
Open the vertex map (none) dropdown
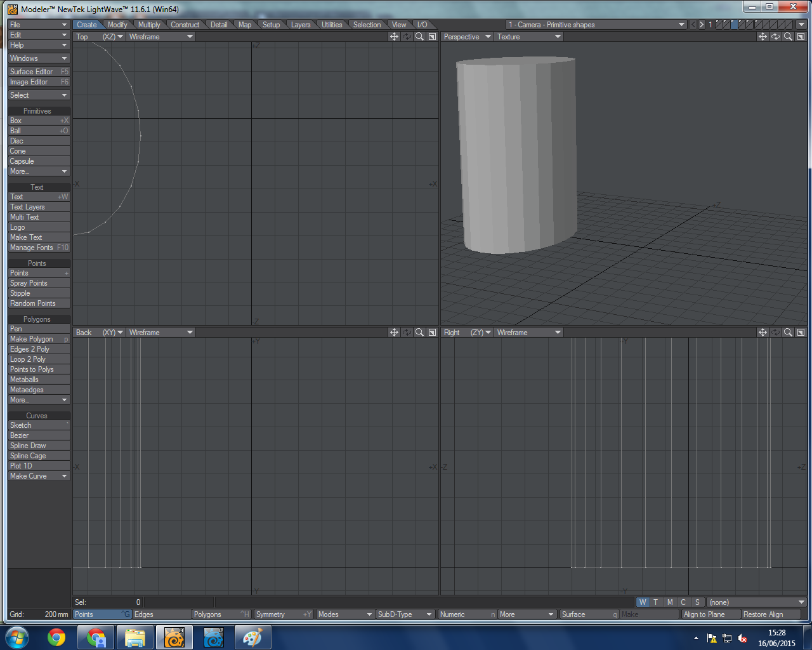point(755,602)
